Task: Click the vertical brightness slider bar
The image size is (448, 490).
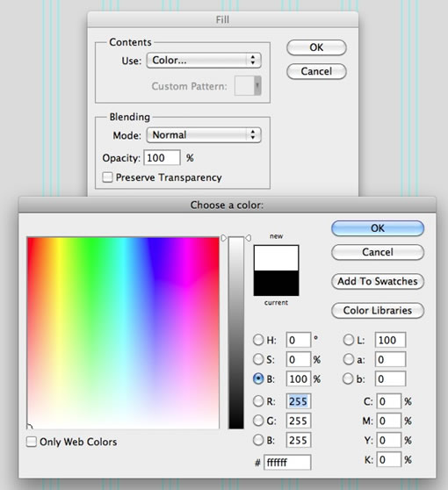Action: click(236, 333)
